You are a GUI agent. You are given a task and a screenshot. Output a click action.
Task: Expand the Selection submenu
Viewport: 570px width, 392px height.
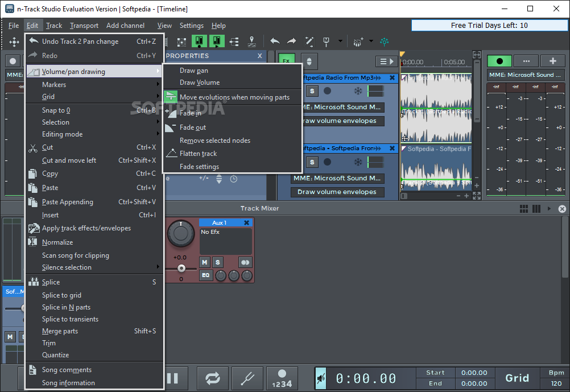[94, 122]
